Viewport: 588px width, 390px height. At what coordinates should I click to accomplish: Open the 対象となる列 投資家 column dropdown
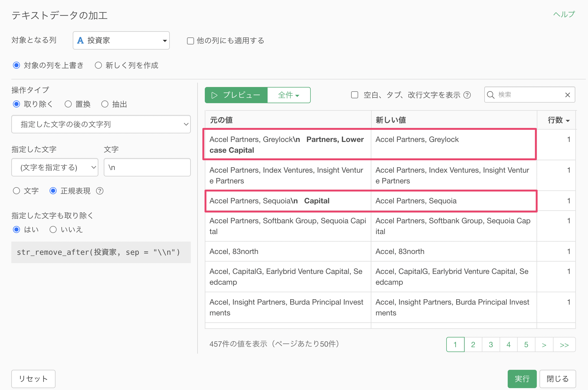(121, 40)
